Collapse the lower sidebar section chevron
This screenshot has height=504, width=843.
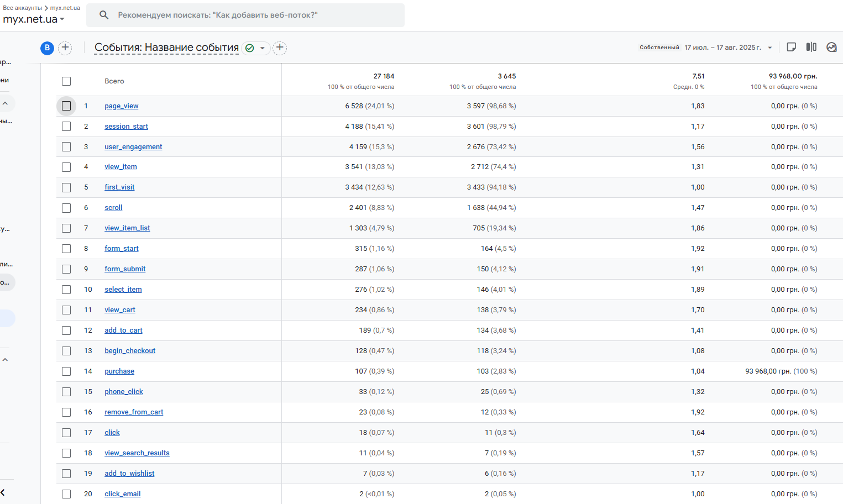tap(5, 360)
